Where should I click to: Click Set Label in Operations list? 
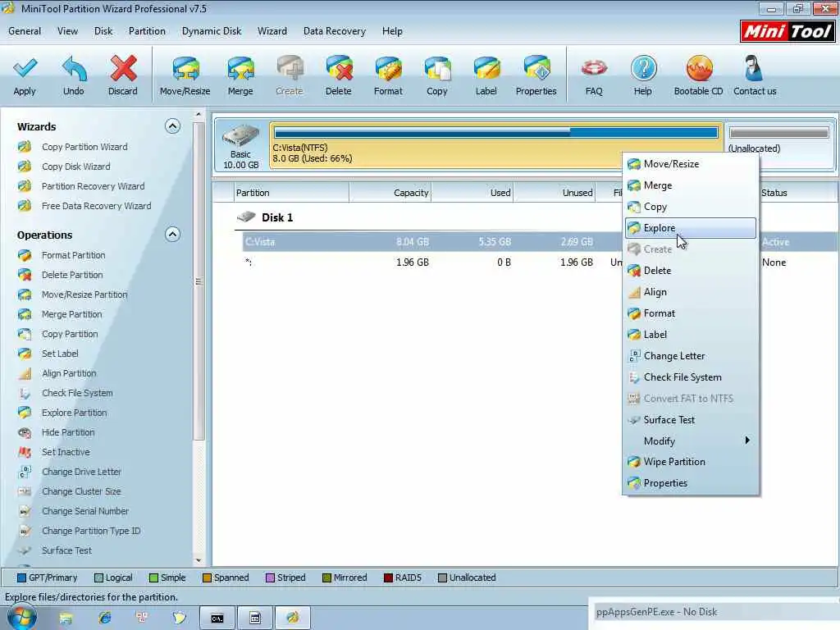pos(60,354)
